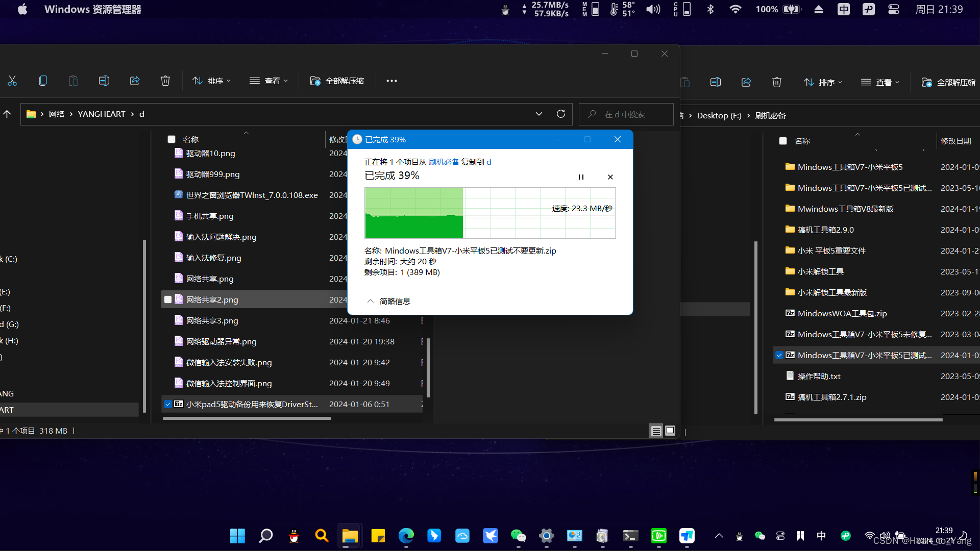The width and height of the screenshot is (980, 551).
Task: Open Settings gear from the taskbar
Action: (547, 536)
